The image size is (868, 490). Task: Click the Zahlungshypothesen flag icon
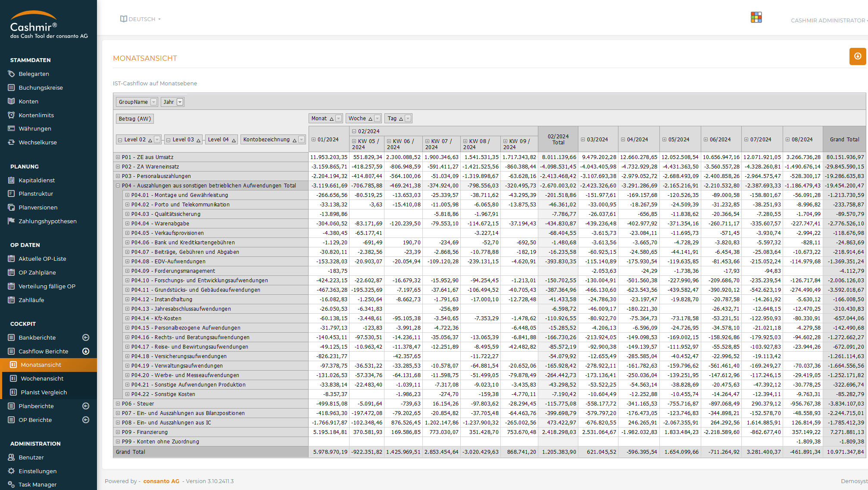[11, 221]
